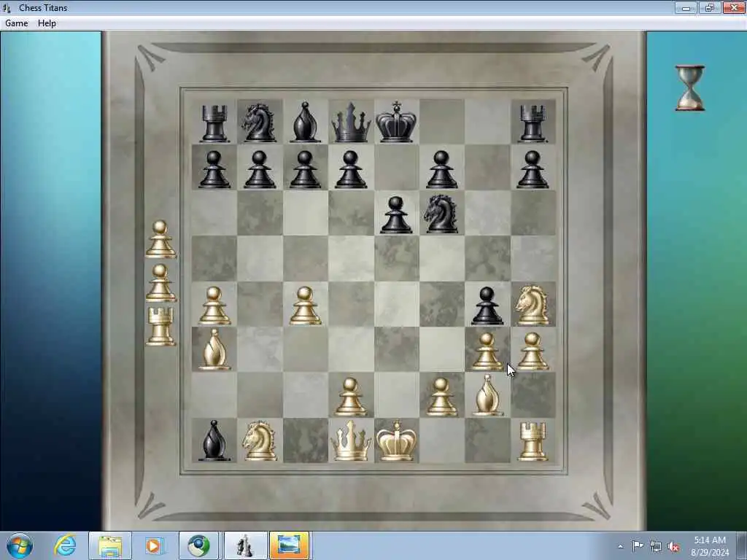Select the white bishop on g2
This screenshot has height=560, width=747.
tap(487, 395)
